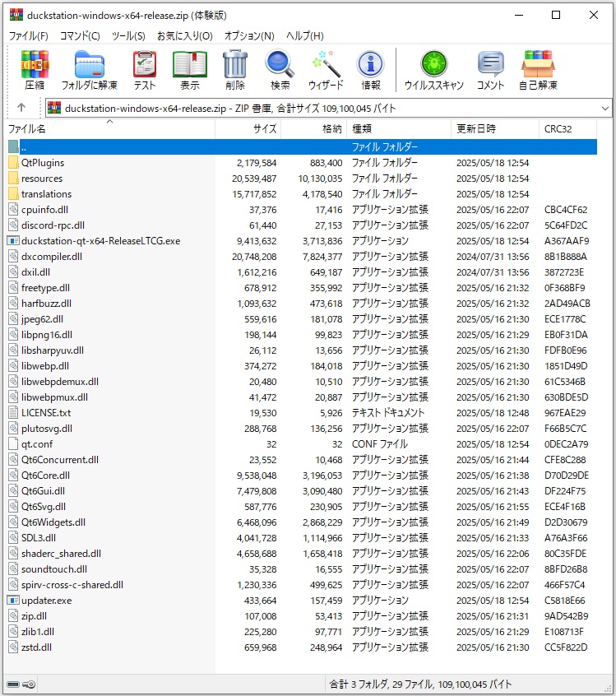The width and height of the screenshot is (616, 696).
Task: Show archive 情報 info icon
Action: pyautogui.click(x=371, y=64)
